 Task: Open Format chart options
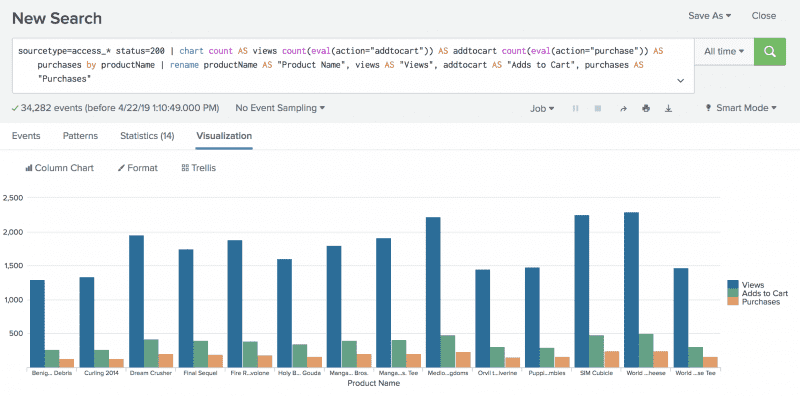(x=138, y=168)
